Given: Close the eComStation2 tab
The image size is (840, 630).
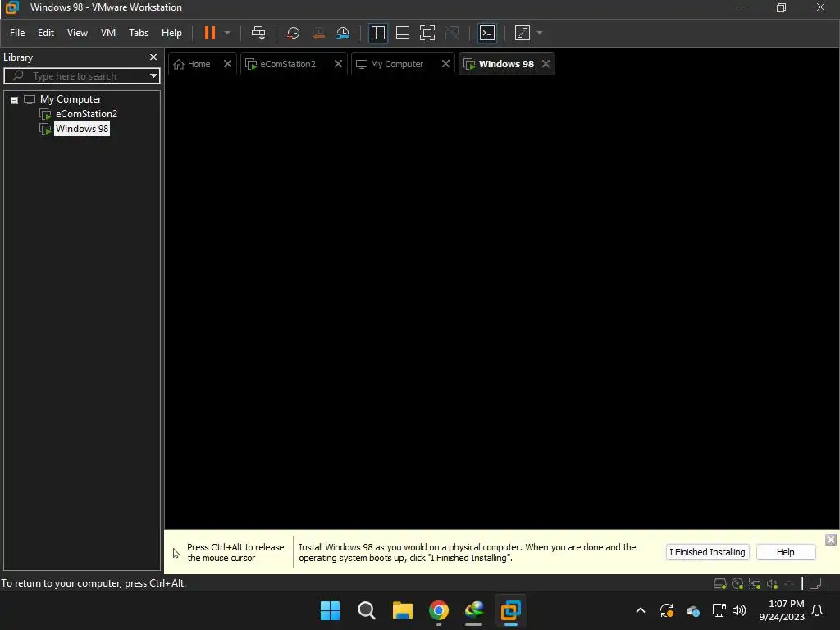Looking at the screenshot, I should coord(338,64).
